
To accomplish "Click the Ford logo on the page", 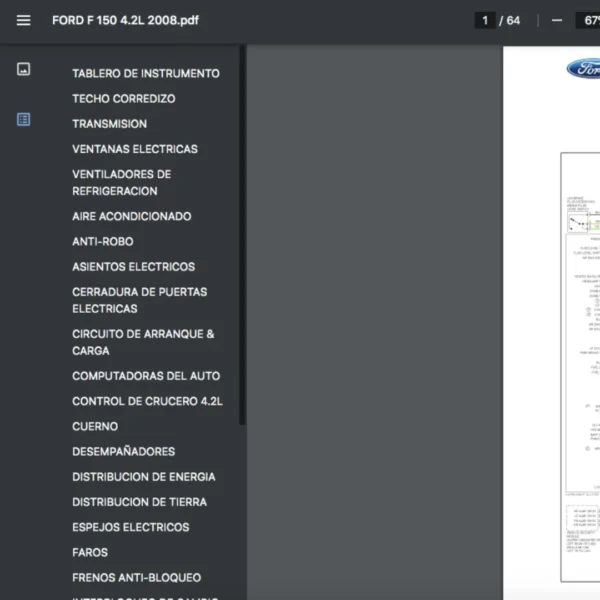I will (583, 69).
